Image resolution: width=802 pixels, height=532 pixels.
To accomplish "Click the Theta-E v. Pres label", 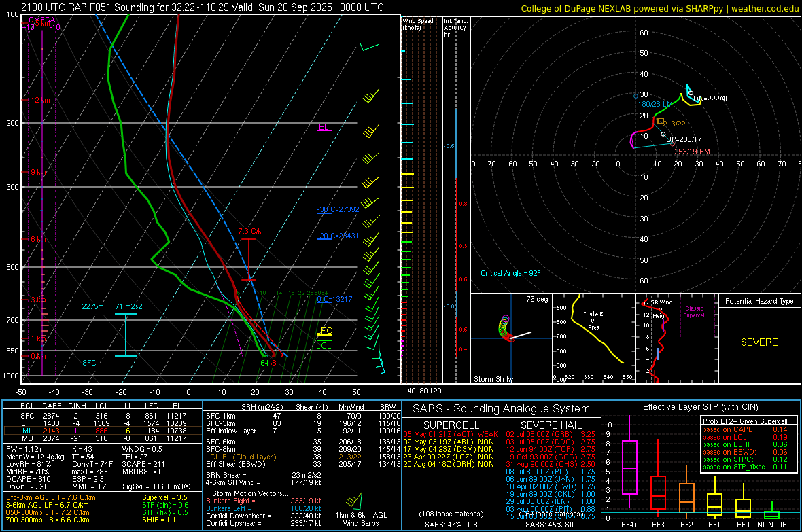I will click(593, 320).
